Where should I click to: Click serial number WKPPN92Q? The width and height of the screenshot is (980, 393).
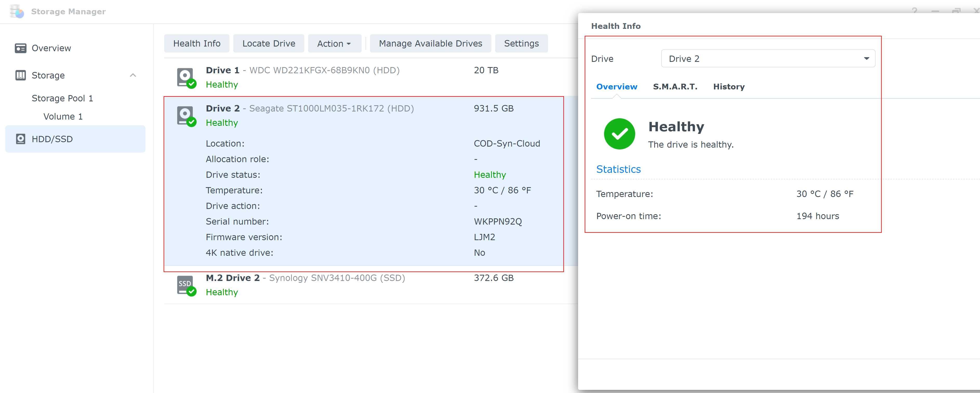498,221
